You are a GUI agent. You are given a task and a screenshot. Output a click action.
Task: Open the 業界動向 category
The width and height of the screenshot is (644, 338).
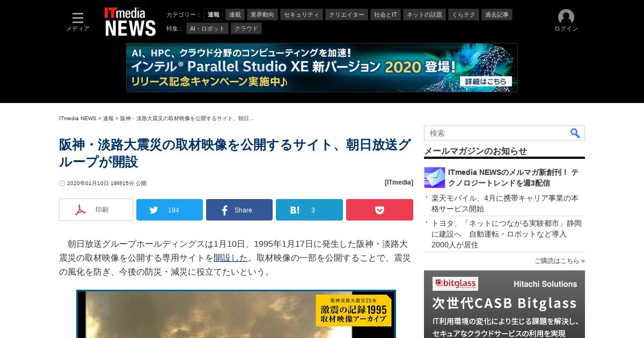click(263, 14)
